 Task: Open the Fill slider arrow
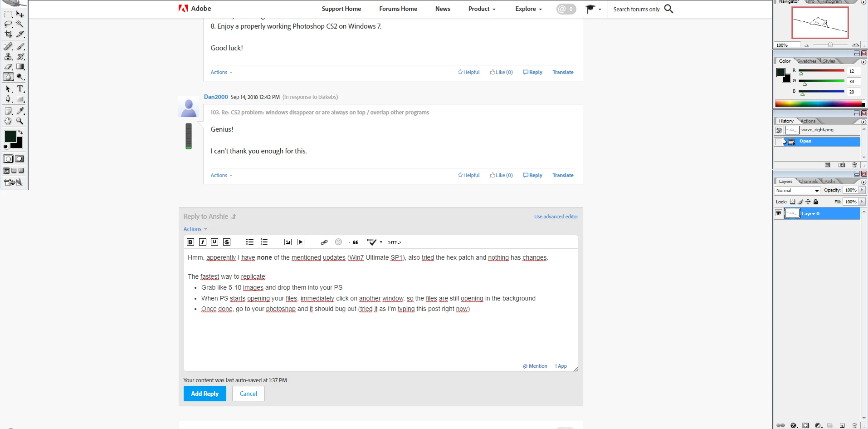[862, 202]
